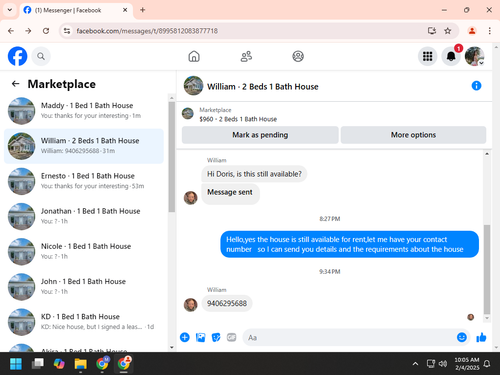Open the emoji picker in message box
The width and height of the screenshot is (500, 375).
pyautogui.click(x=462, y=337)
